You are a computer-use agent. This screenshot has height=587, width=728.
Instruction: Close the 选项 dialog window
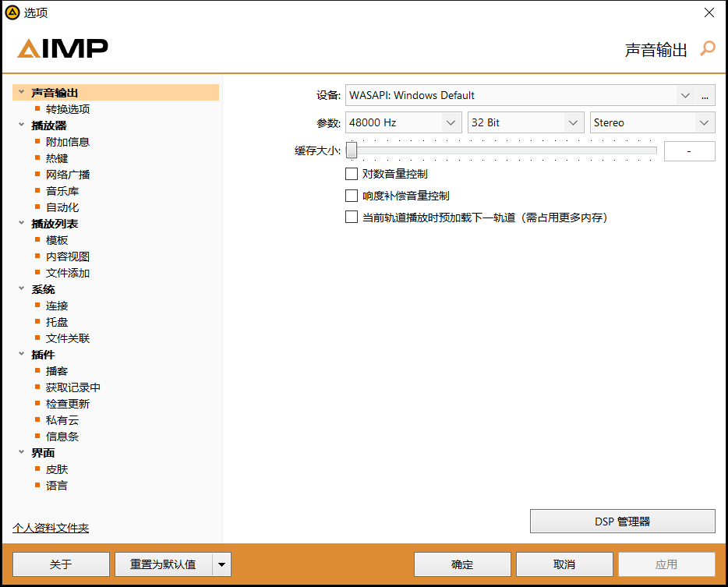tap(709, 12)
